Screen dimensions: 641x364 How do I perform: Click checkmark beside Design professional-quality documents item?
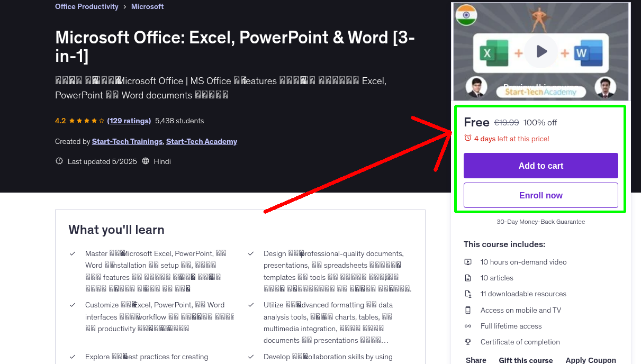251,253
